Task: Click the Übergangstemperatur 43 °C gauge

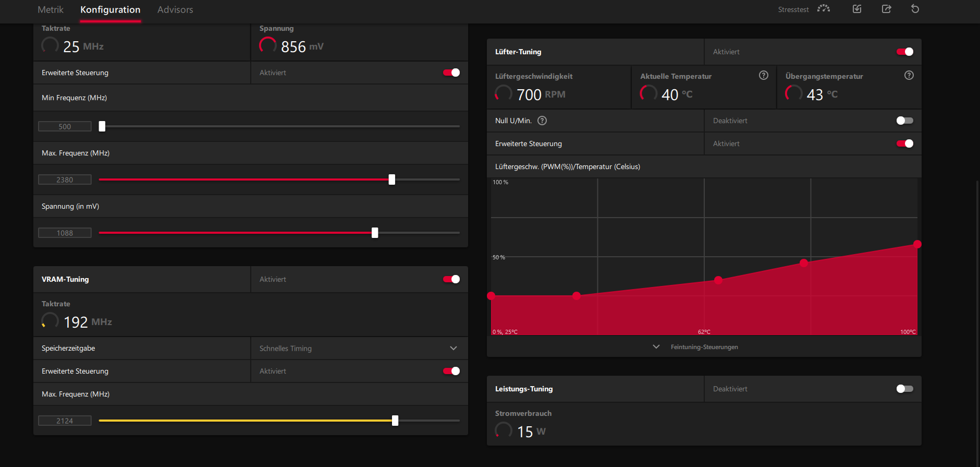Action: (794, 93)
